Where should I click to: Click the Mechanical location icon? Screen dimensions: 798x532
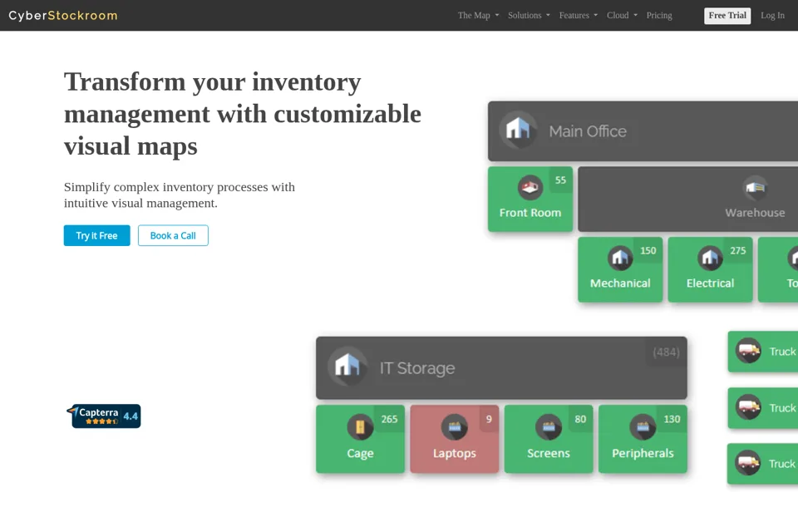click(x=620, y=259)
